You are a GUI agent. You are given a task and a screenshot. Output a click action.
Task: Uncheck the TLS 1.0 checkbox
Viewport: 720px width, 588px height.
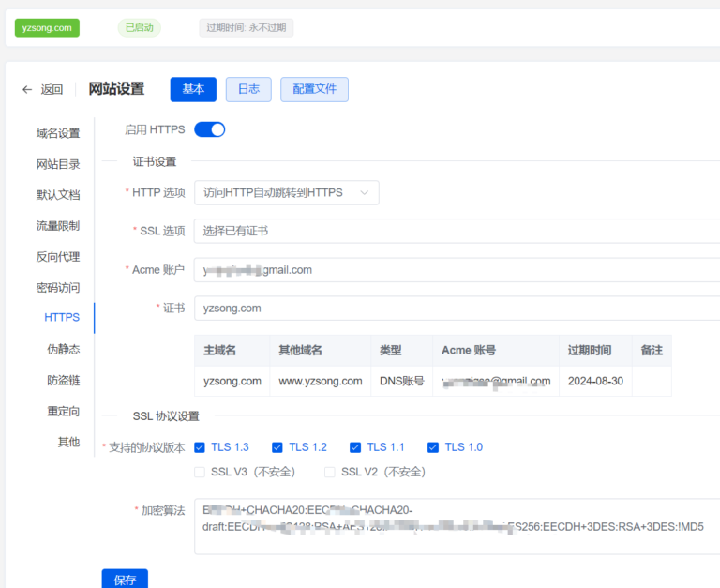[433, 447]
